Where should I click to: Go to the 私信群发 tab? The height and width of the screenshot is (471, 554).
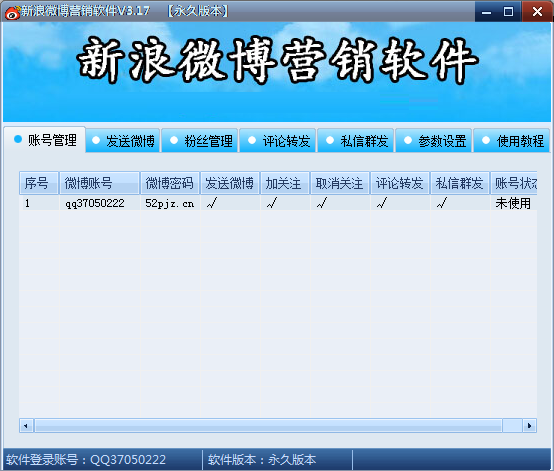coord(357,141)
